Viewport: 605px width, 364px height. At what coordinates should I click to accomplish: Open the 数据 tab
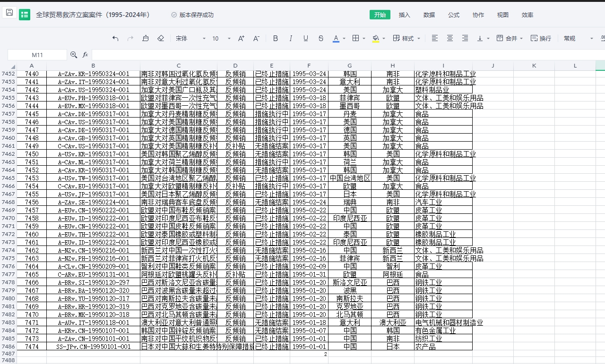429,15
